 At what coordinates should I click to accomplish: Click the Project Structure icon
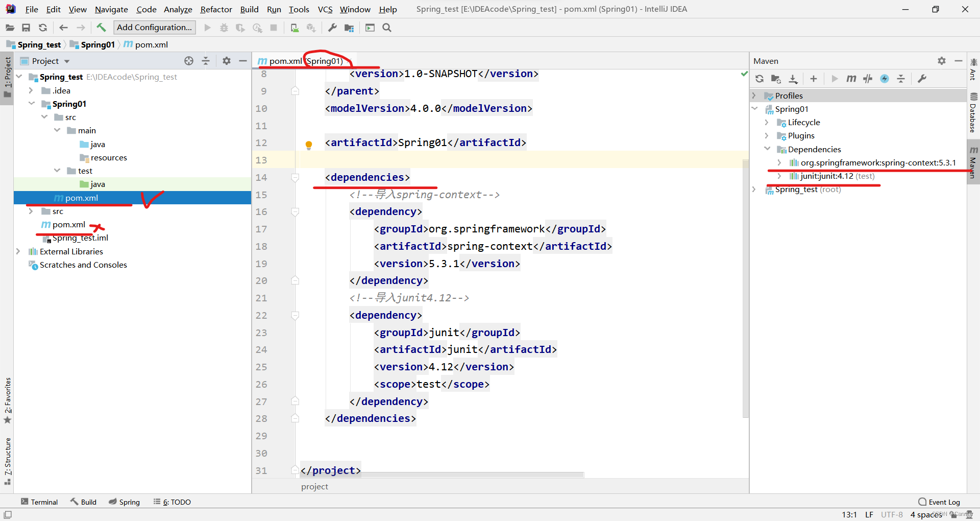[x=349, y=28]
